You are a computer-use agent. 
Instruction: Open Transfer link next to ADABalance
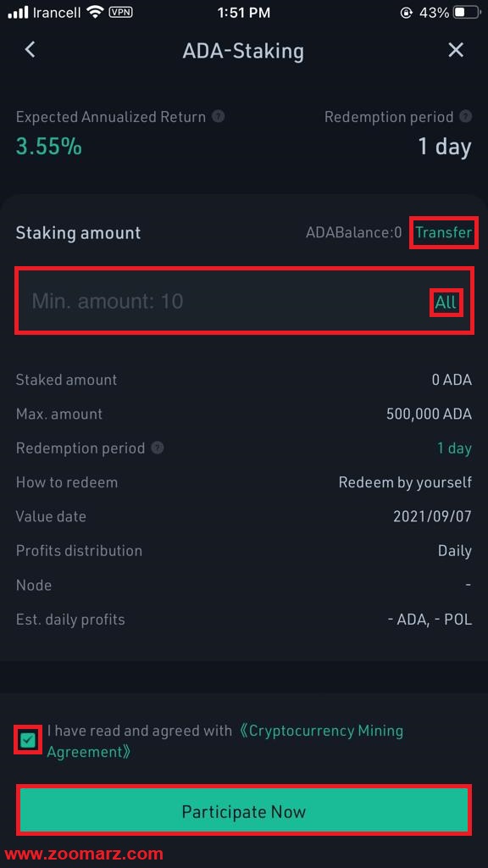click(x=444, y=232)
